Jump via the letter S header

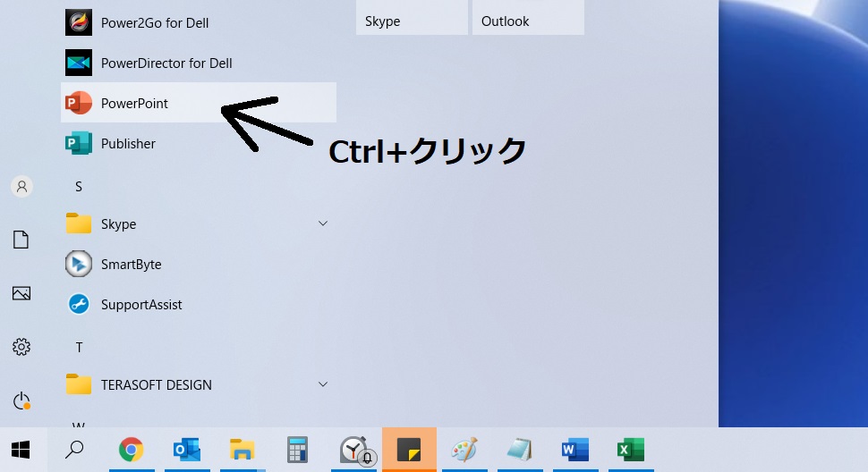point(79,187)
